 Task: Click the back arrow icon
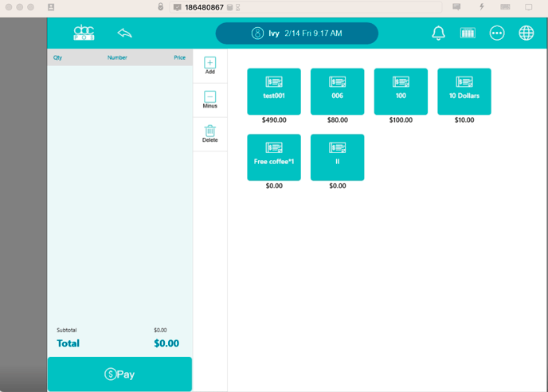124,33
